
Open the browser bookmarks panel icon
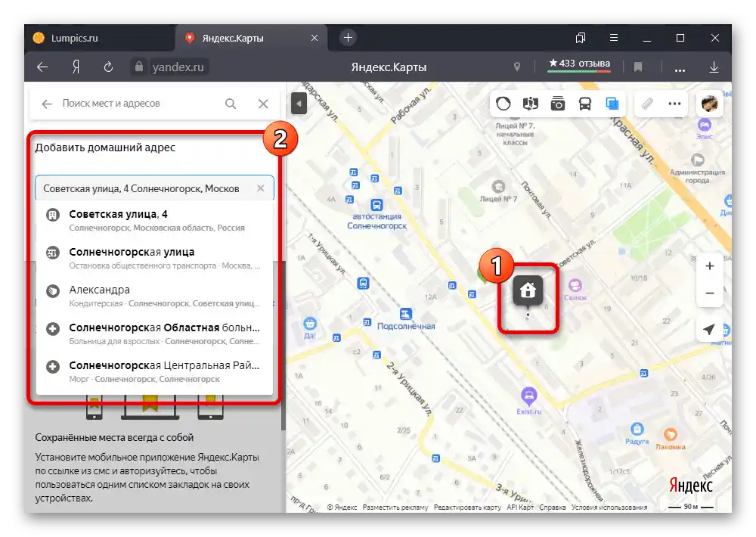click(x=581, y=38)
